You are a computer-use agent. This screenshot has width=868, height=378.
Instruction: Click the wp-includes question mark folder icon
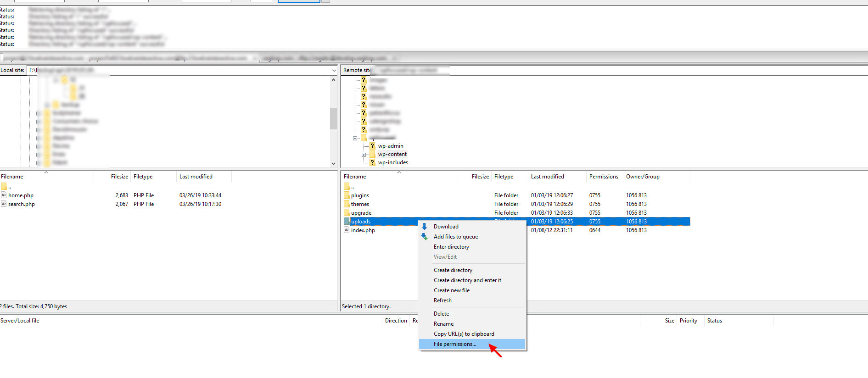coord(372,162)
